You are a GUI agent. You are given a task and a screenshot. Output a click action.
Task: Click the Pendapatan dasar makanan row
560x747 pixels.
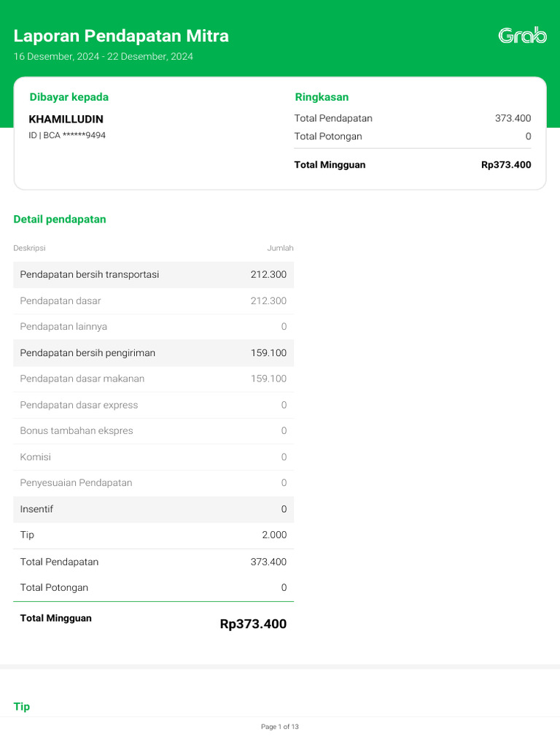click(x=153, y=379)
